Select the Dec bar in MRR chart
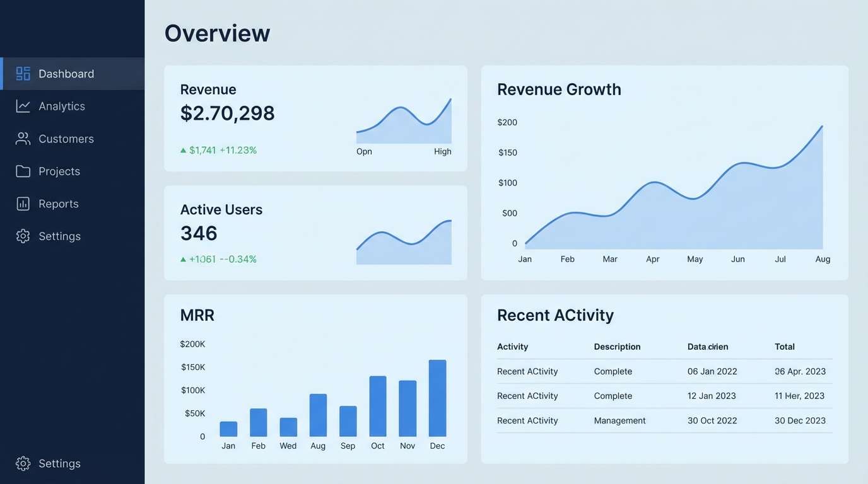Screen dimensions: 868x484 pyautogui.click(x=437, y=397)
